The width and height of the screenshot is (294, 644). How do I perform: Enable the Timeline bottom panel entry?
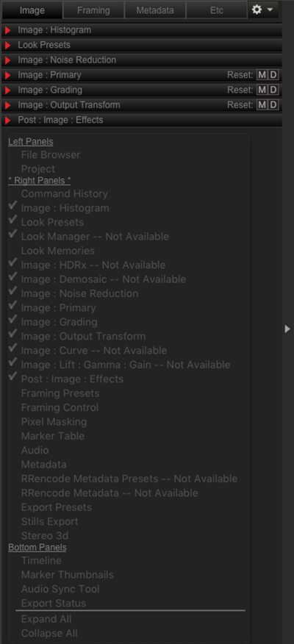point(41,561)
